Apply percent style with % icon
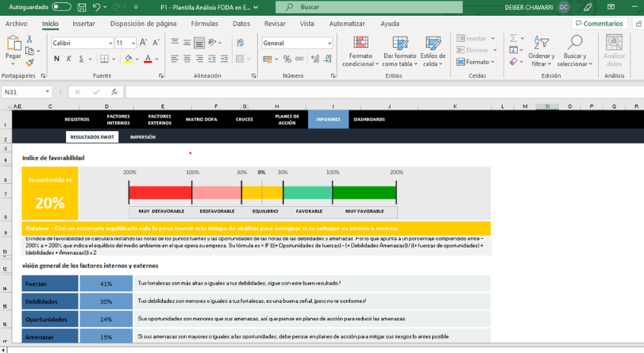This screenshot has height=353, width=644. [287, 59]
